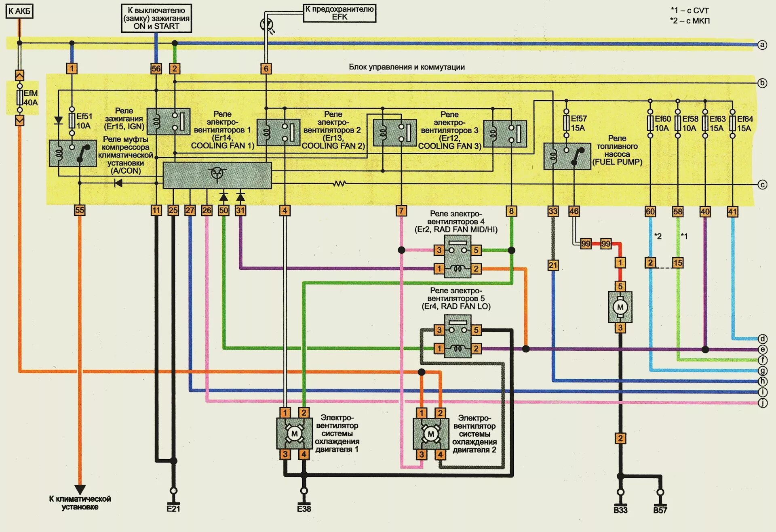This screenshot has width=776, height=532.
Task: Click the RAD FAN LO relay symbol
Action: point(458,337)
